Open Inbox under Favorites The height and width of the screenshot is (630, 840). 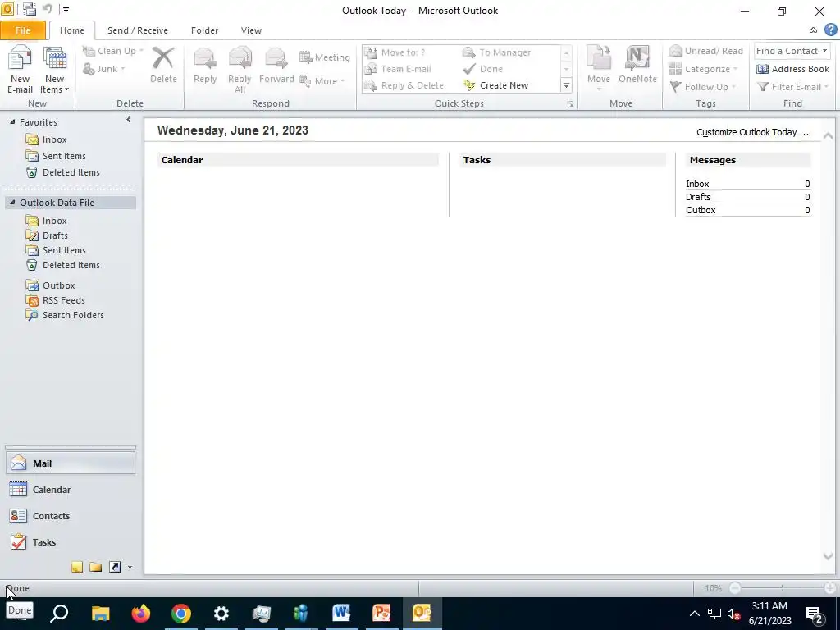click(47, 139)
